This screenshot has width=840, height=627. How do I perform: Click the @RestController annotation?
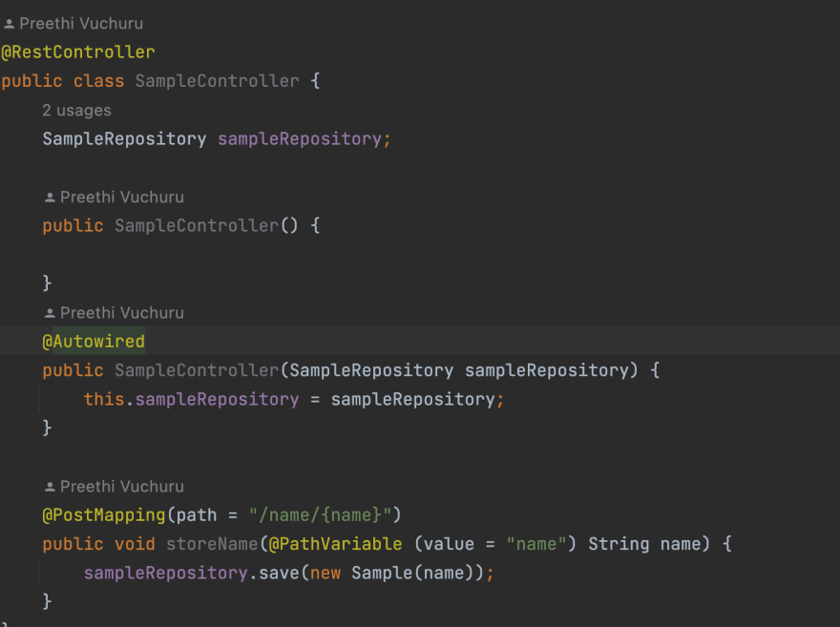[x=78, y=52]
